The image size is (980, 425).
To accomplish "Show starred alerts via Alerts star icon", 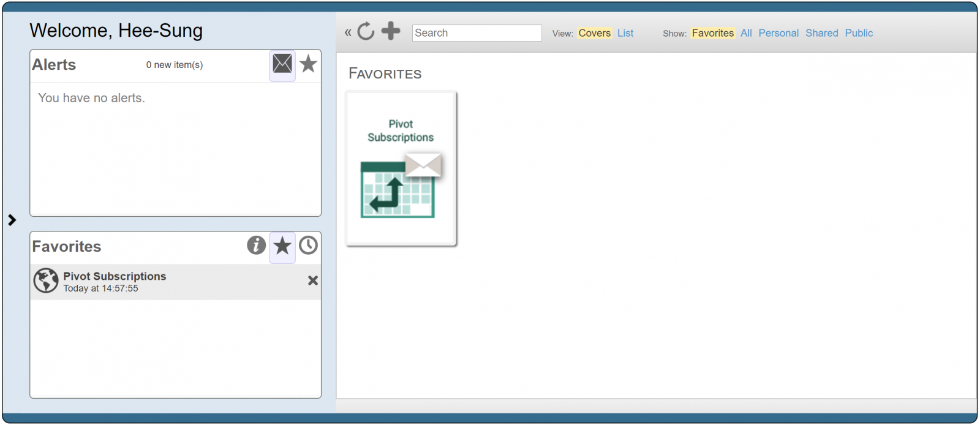I will (309, 64).
